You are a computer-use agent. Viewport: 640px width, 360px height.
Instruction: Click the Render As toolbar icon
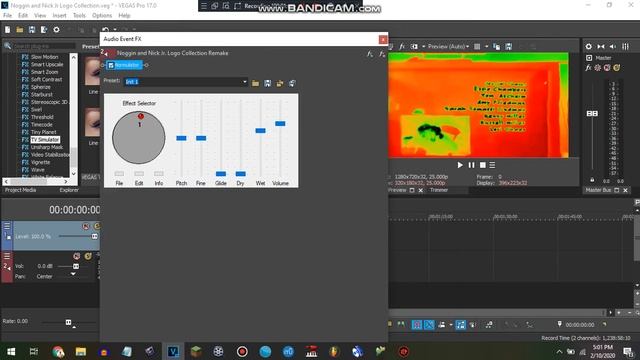coord(44,30)
